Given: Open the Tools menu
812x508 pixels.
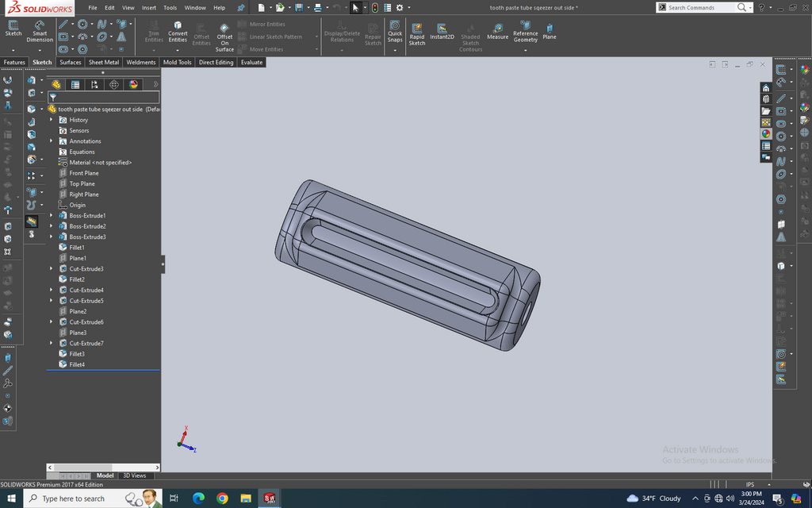Looking at the screenshot, I should point(170,8).
